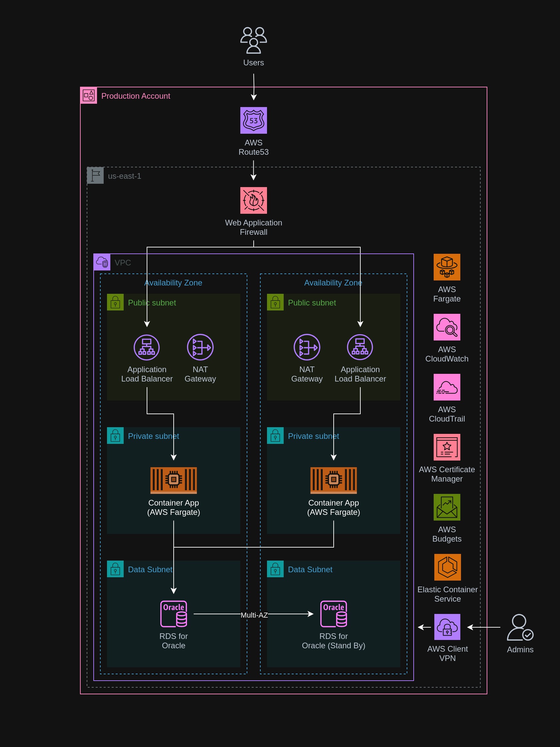The height and width of the screenshot is (747, 560).
Task: Click the right Availability Zone label
Action: click(x=333, y=283)
